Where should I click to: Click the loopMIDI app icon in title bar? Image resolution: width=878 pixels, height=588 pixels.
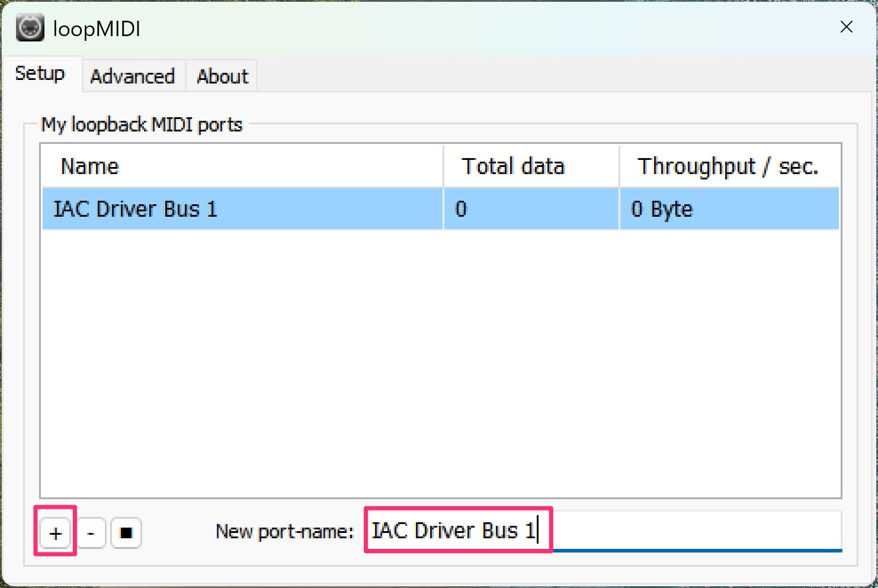pos(30,28)
